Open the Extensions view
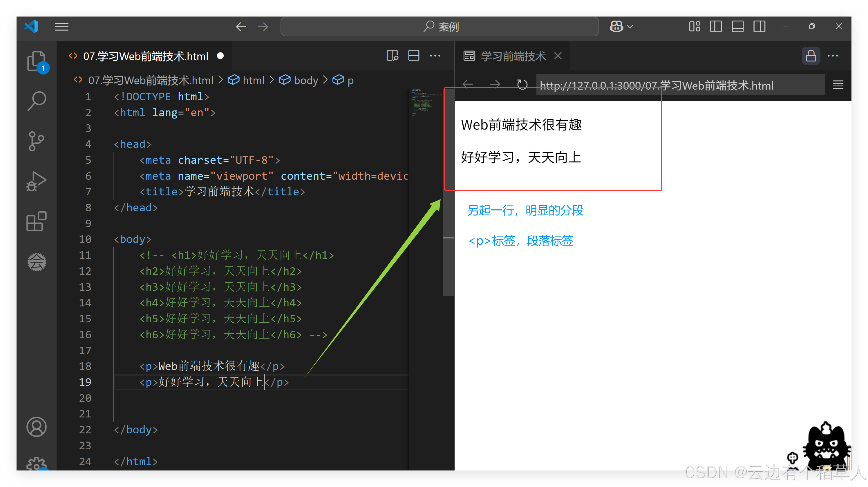This screenshot has height=487, width=868. (x=36, y=221)
